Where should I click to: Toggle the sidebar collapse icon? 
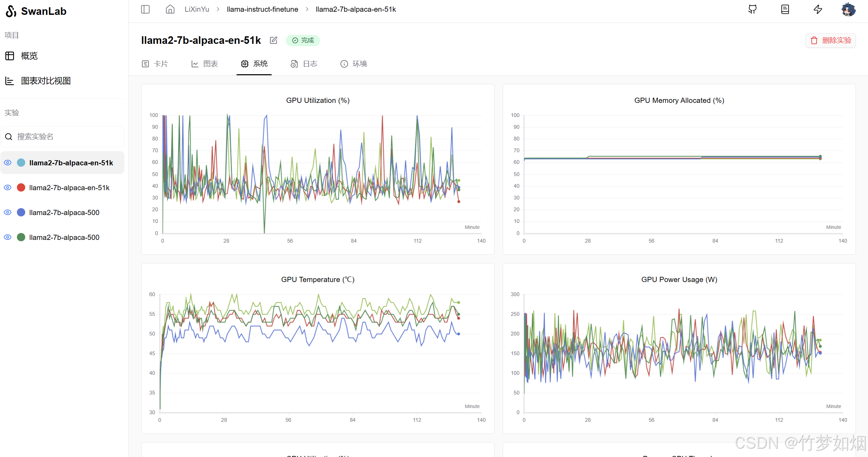coord(145,9)
